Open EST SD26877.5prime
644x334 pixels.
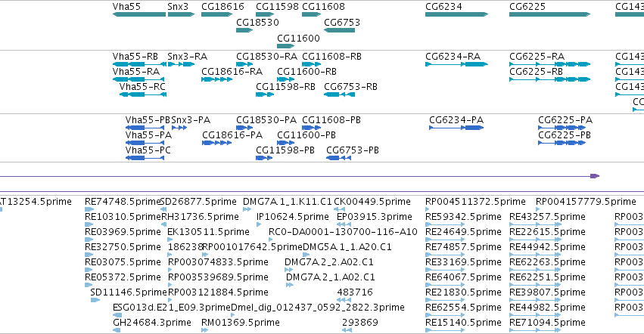pos(198,202)
